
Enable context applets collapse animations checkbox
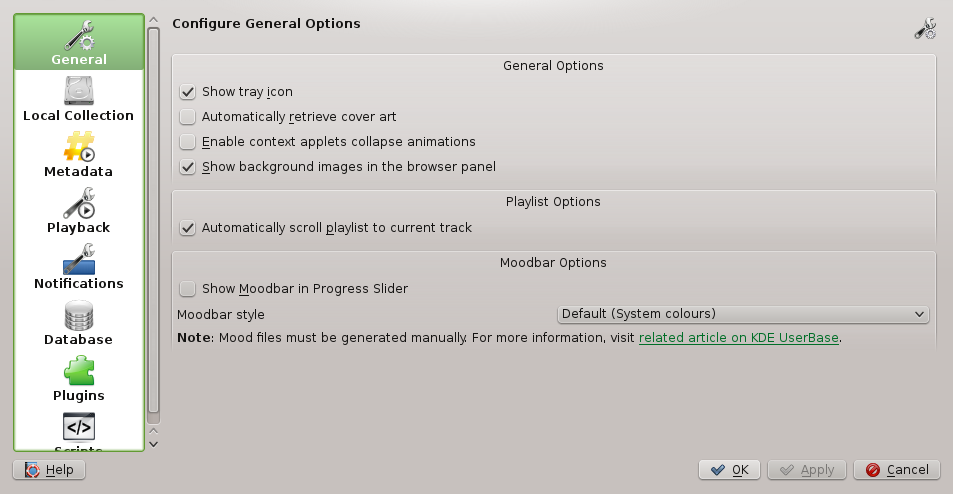tap(187, 142)
